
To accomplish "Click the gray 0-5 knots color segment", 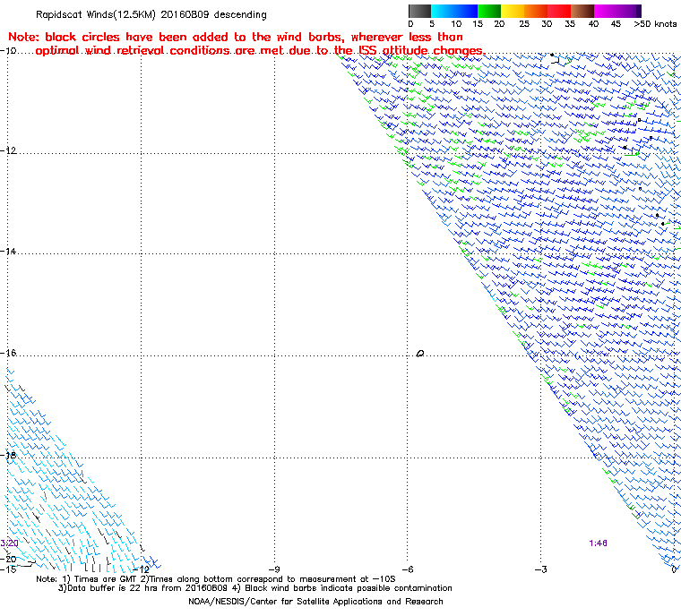I will pyautogui.click(x=419, y=11).
